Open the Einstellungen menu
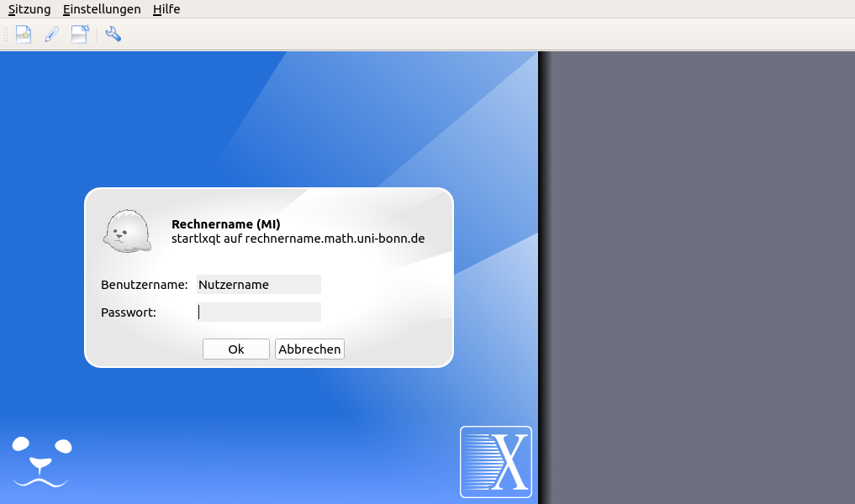Viewport: 855px width, 504px height. pyautogui.click(x=102, y=9)
